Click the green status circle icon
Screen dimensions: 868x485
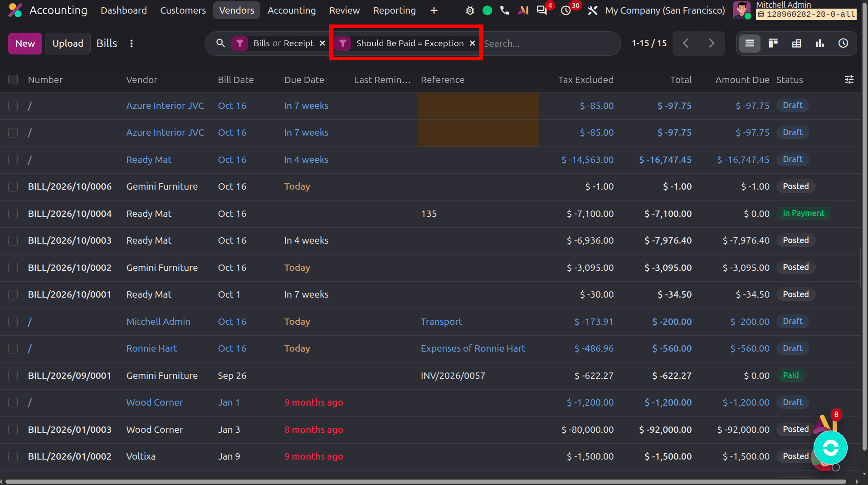point(487,10)
